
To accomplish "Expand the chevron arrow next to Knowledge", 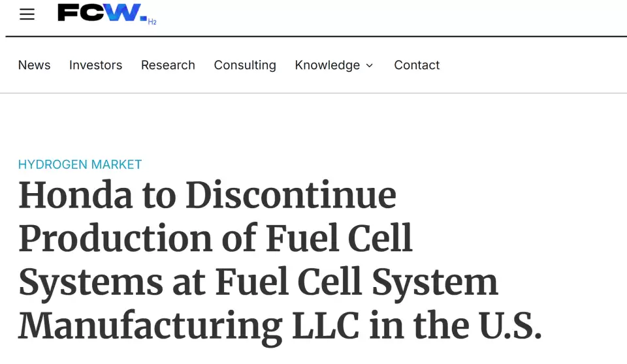I will tap(370, 66).
